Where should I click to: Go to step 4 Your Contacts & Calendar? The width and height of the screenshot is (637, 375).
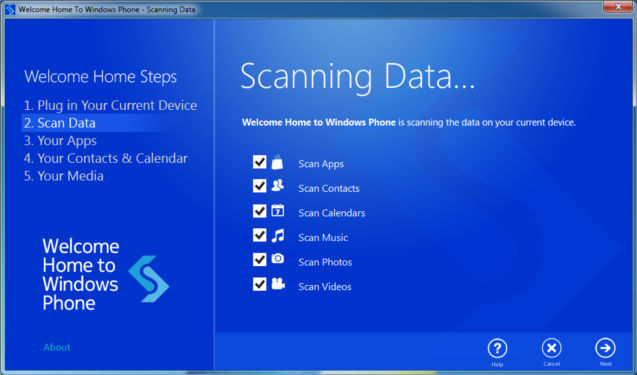(106, 158)
